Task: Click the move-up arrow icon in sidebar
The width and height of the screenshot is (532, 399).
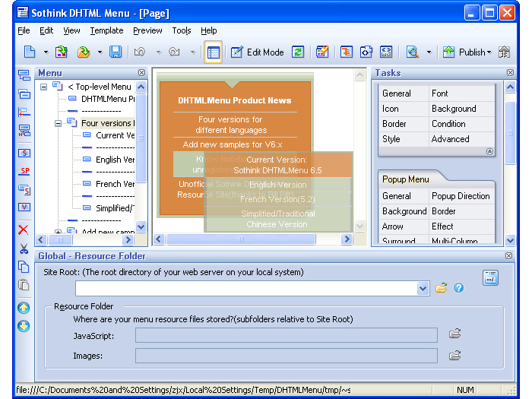Action: pyautogui.click(x=24, y=308)
